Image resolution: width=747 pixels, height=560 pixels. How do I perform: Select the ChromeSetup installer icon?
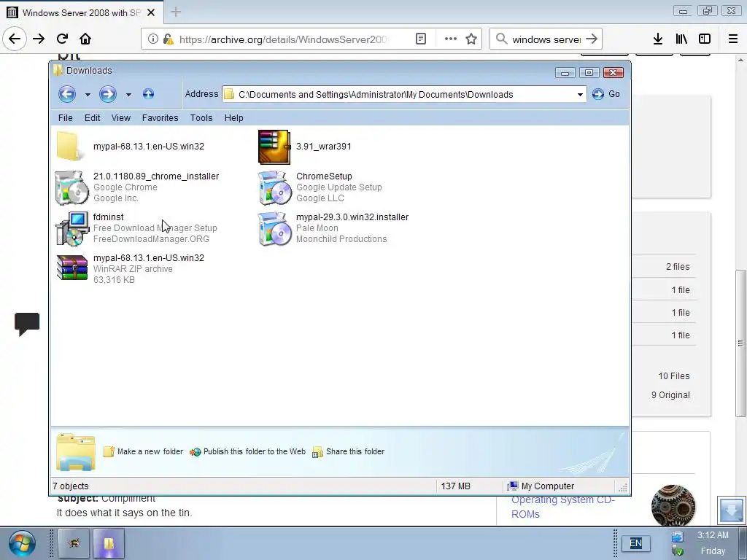pyautogui.click(x=275, y=188)
